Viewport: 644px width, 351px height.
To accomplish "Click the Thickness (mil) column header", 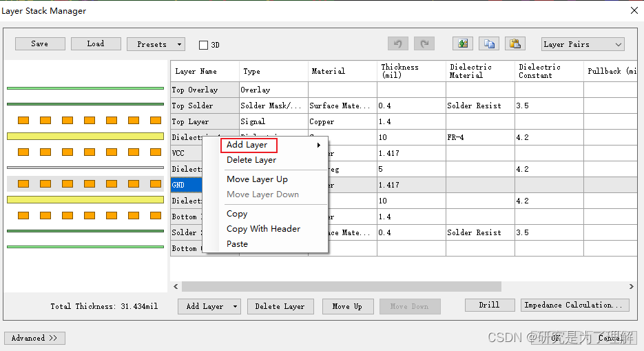I will pyautogui.click(x=411, y=71).
